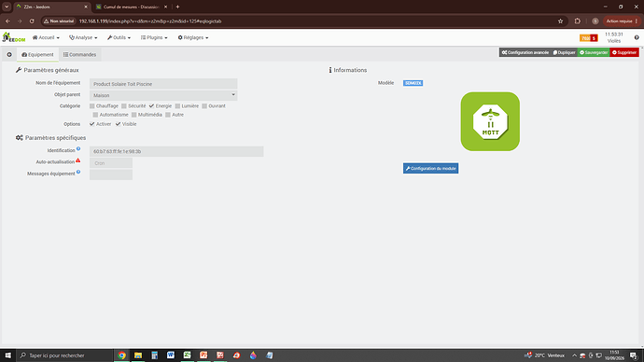Click the orange messages counter badge
The image size is (644, 362).
[x=585, y=38]
